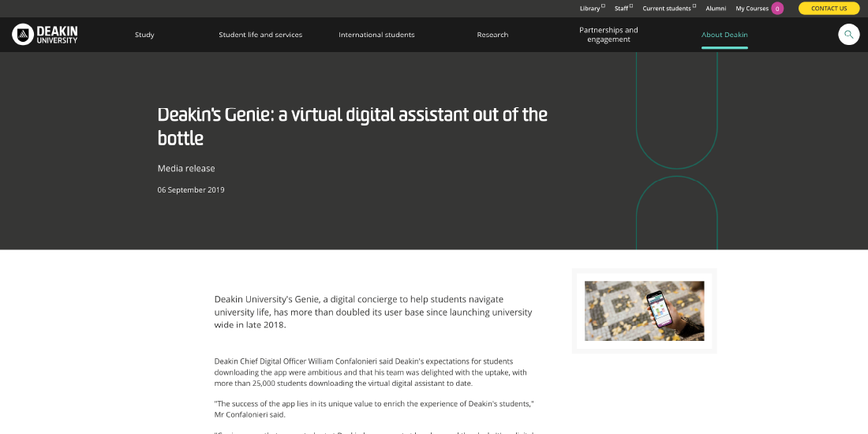Open the Alumni link

pos(716,9)
